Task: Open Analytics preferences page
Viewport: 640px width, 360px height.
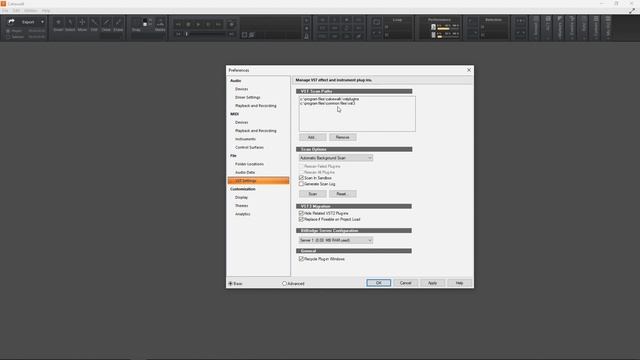Action: click(243, 214)
